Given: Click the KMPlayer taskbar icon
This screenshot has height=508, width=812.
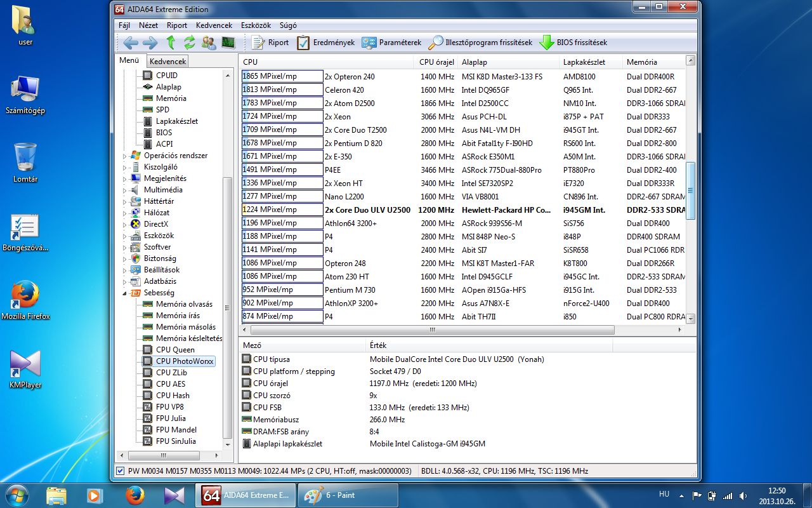Looking at the screenshot, I should click(x=173, y=495).
